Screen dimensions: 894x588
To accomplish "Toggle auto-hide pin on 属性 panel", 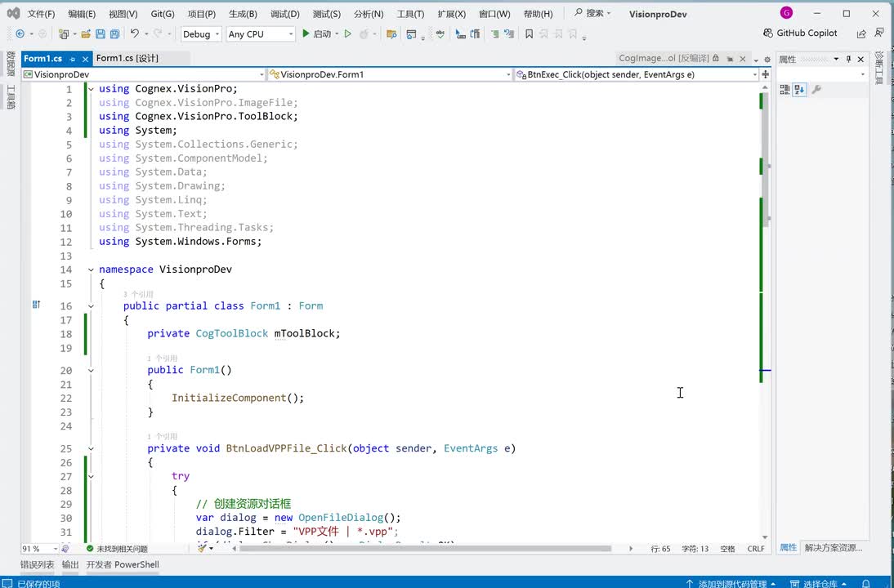I will pos(848,59).
